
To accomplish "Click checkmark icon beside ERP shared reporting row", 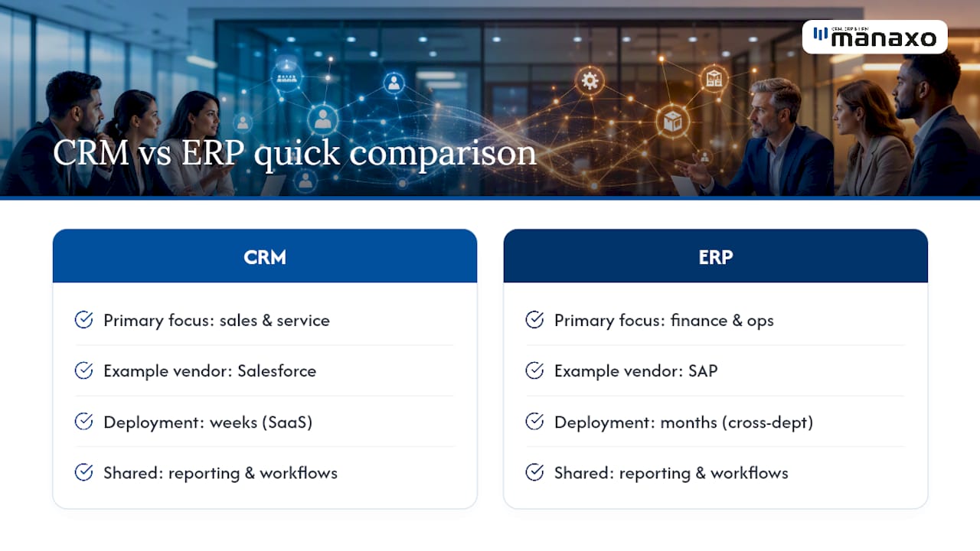I will (x=534, y=472).
